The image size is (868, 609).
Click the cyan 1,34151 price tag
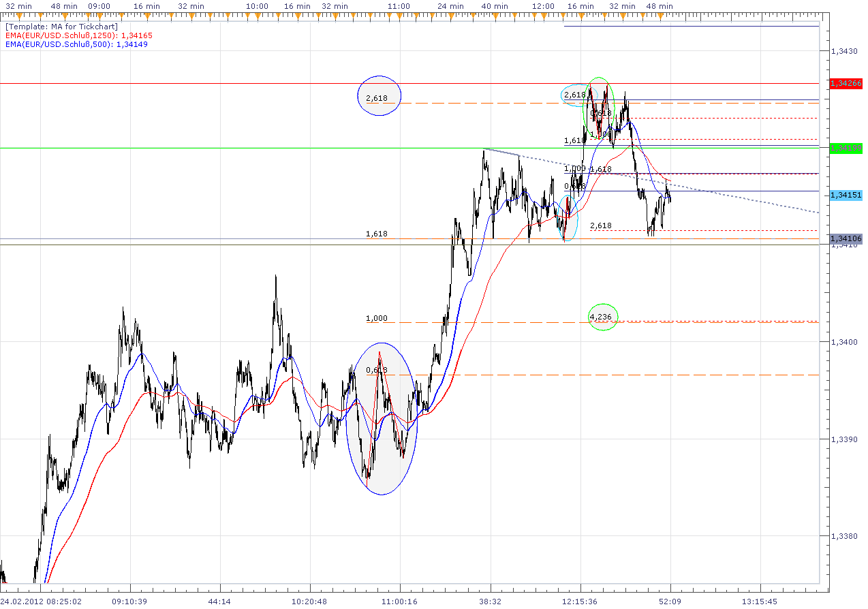click(x=845, y=195)
